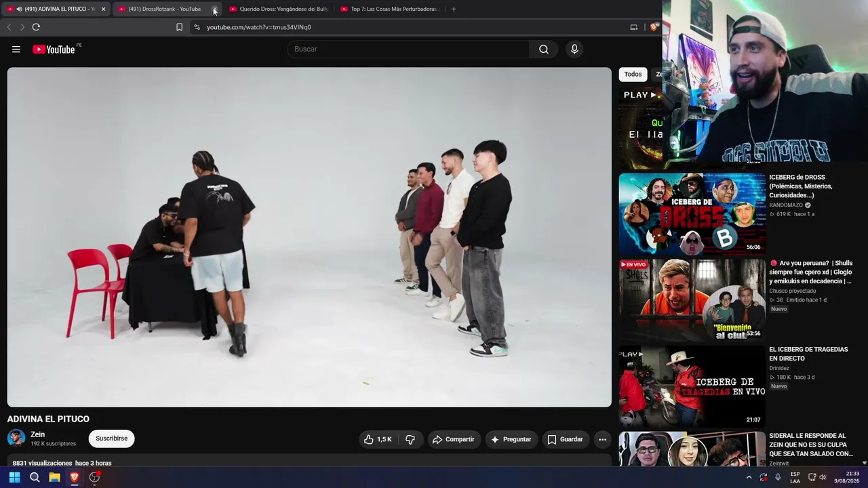Open the Brave Shields icon
This screenshot has height=488, width=868.
click(654, 27)
